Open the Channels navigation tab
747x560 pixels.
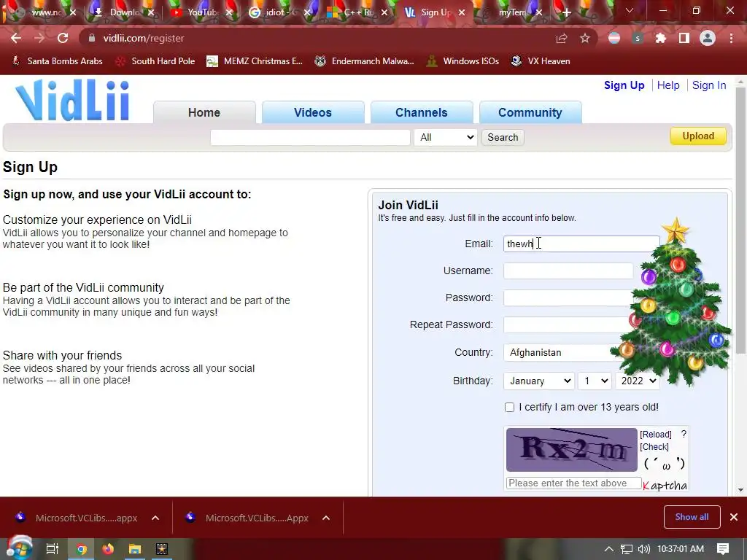pos(422,112)
